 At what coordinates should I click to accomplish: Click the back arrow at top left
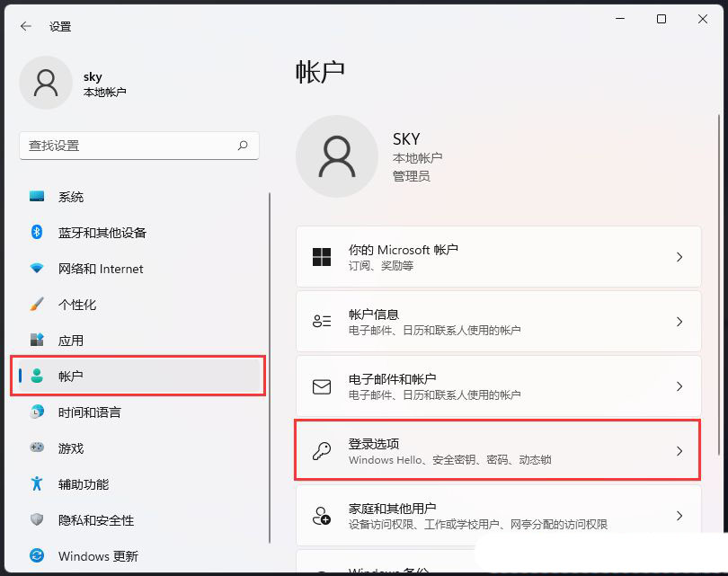click(25, 26)
